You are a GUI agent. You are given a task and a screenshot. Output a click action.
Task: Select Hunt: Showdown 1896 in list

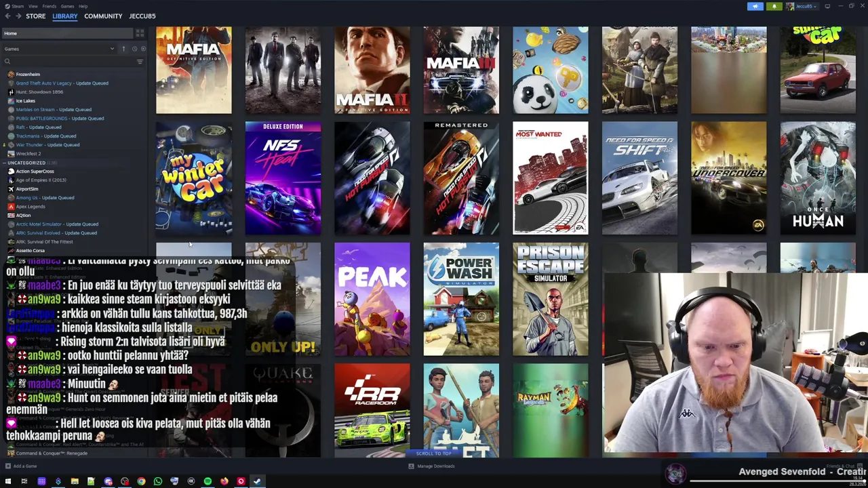[39, 92]
